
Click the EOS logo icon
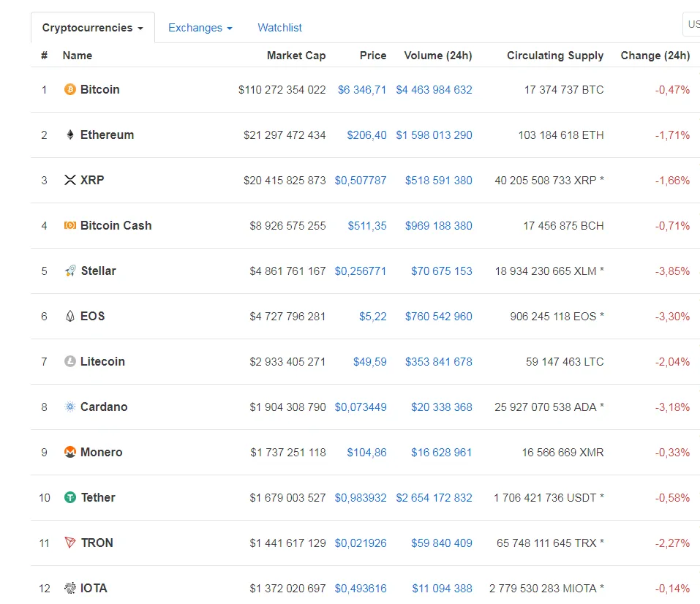(70, 316)
